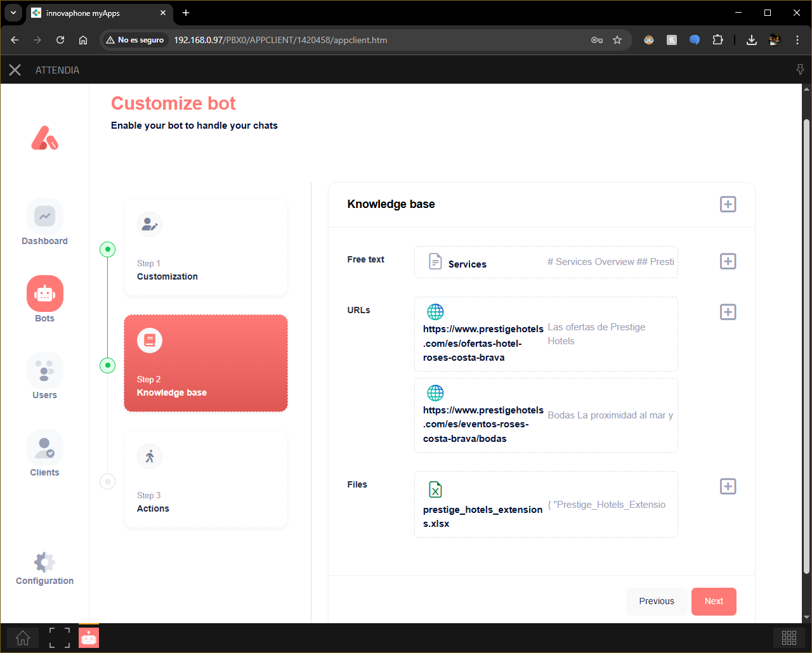The image size is (812, 653).
Task: Click the Next button
Action: pyautogui.click(x=714, y=602)
